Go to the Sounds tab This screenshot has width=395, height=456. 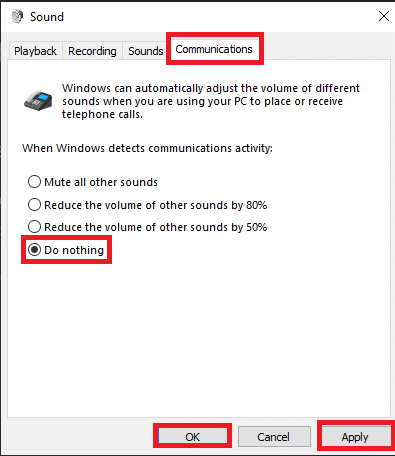point(146,51)
